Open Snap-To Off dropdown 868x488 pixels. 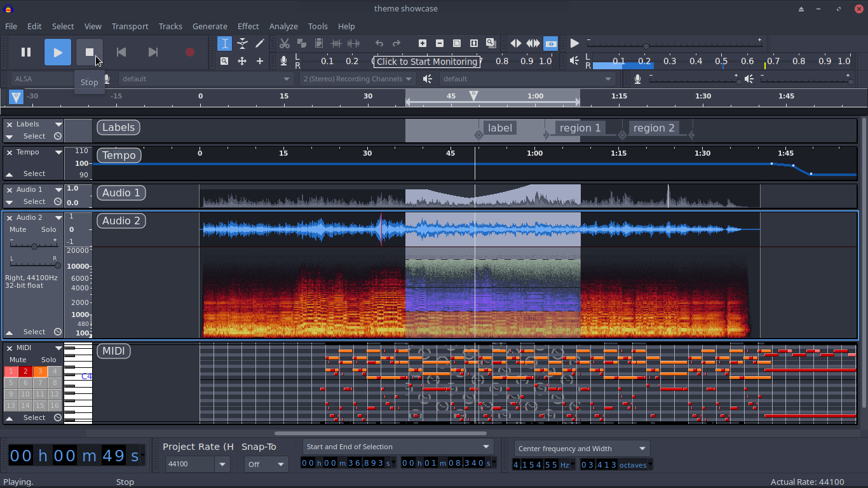266,464
